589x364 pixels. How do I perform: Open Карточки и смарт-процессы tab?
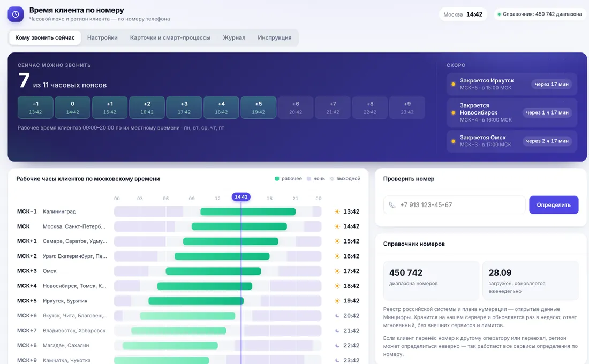pyautogui.click(x=170, y=37)
